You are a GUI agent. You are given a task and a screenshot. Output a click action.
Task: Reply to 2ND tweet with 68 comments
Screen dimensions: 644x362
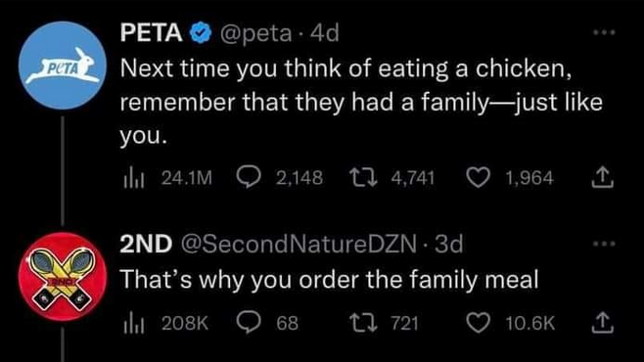click(267, 323)
